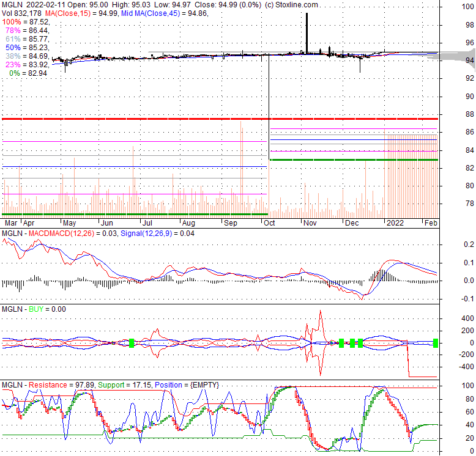Select the 23% = 83.92 Fibonacci label
This screenshot has width=476, height=456.
pyautogui.click(x=28, y=65)
